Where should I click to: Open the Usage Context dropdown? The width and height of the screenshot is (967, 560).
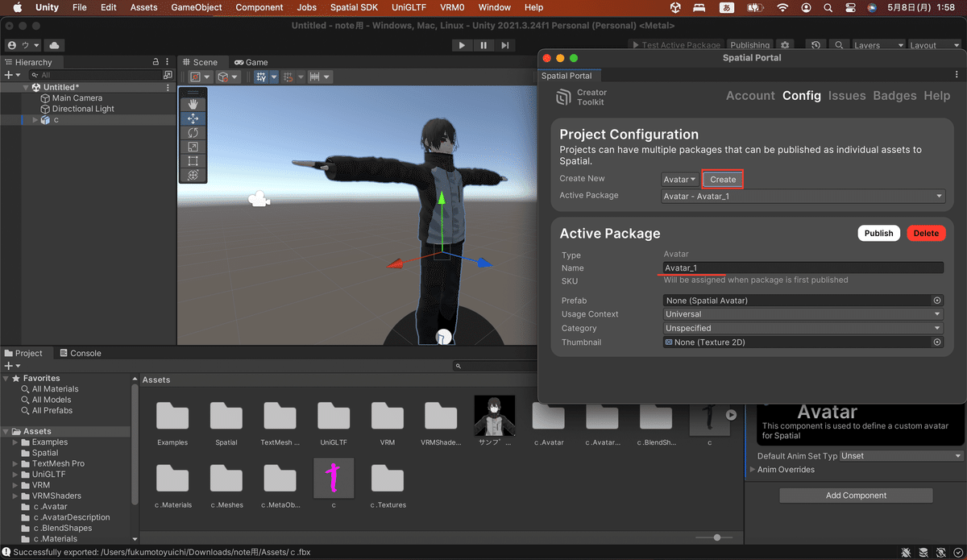point(803,314)
